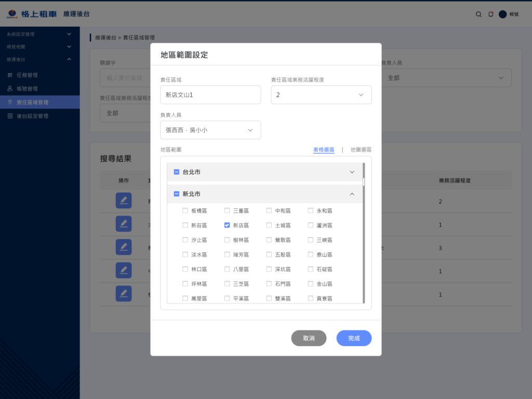Click the 任務管理 sidebar icon

click(x=10, y=75)
